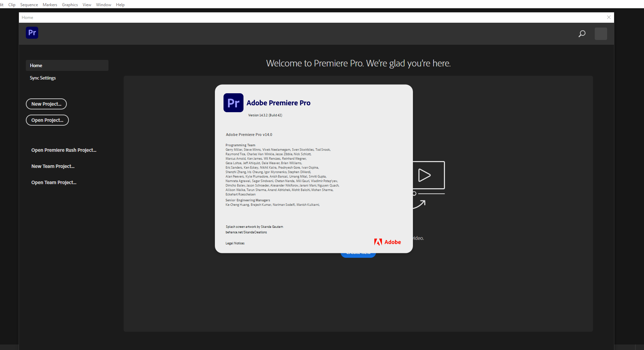Click the Welcome to Premiere Pro heading

(x=358, y=63)
